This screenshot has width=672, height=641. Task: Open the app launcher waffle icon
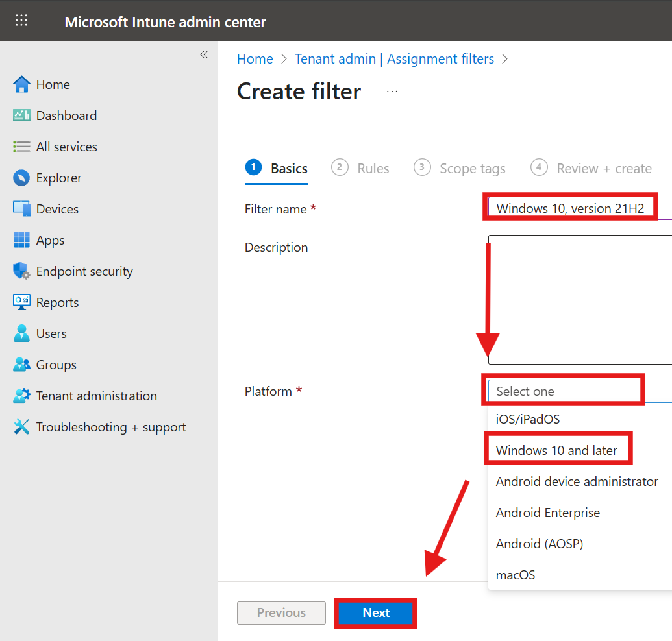[21, 20]
